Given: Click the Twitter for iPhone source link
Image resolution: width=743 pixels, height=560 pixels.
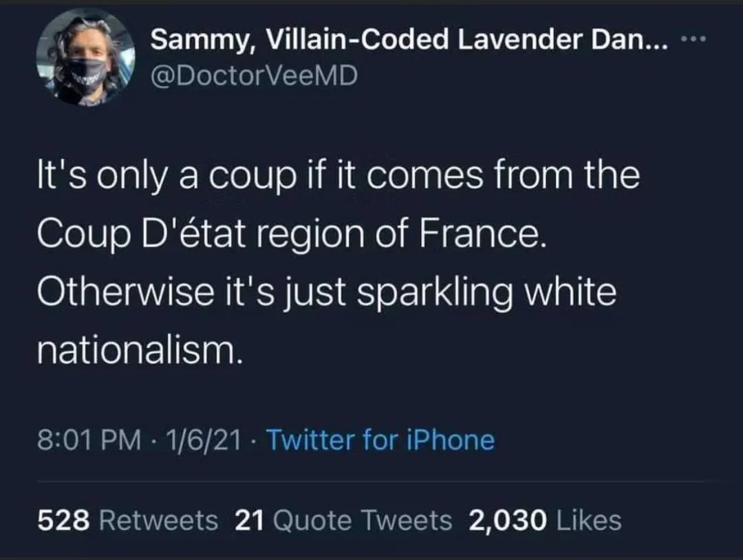Looking at the screenshot, I should click(380, 440).
